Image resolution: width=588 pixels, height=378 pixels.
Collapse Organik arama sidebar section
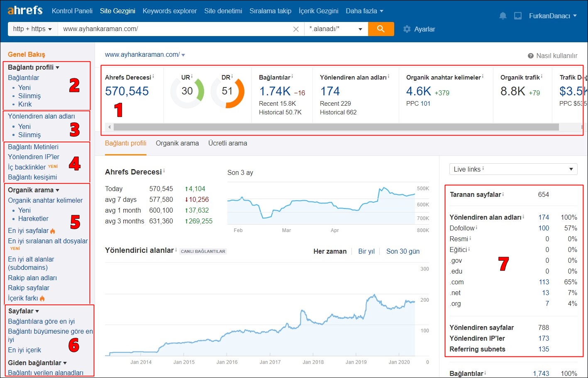pyautogui.click(x=34, y=190)
